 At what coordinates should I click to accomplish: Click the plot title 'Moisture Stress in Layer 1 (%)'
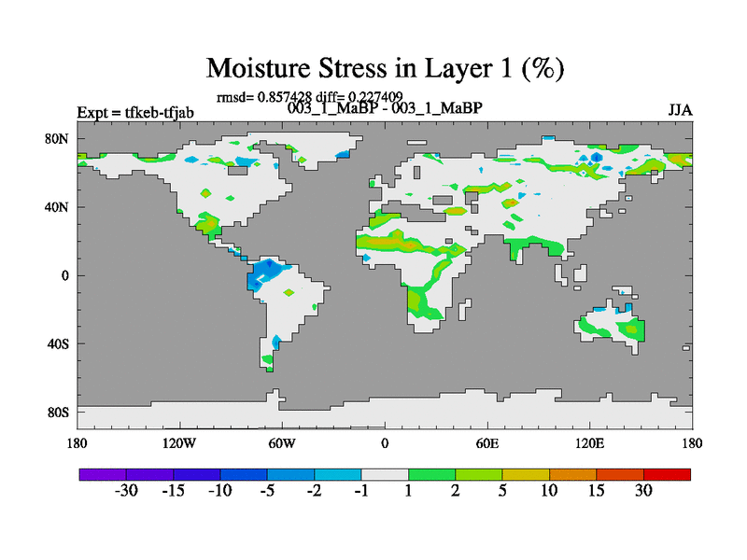tap(385, 68)
